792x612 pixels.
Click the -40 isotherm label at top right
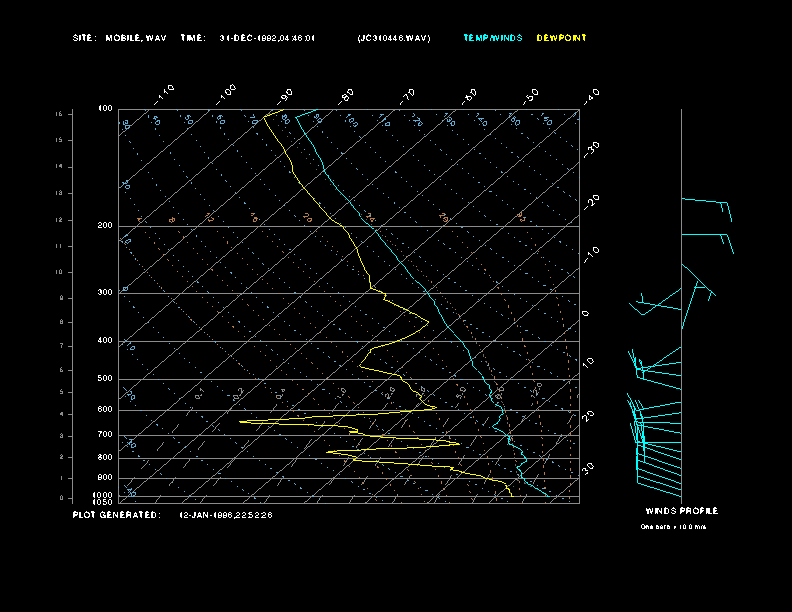(591, 95)
